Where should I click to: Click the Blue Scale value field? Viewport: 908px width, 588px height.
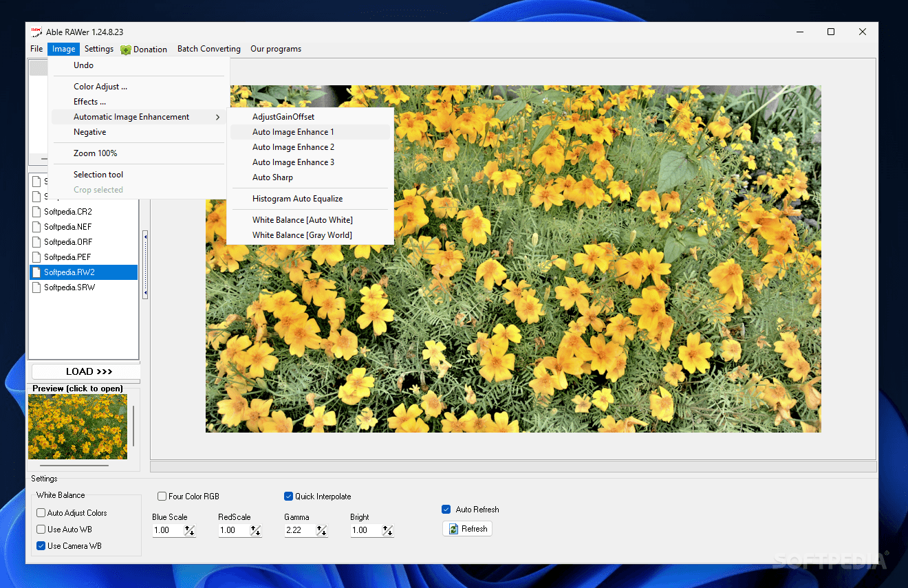(167, 530)
